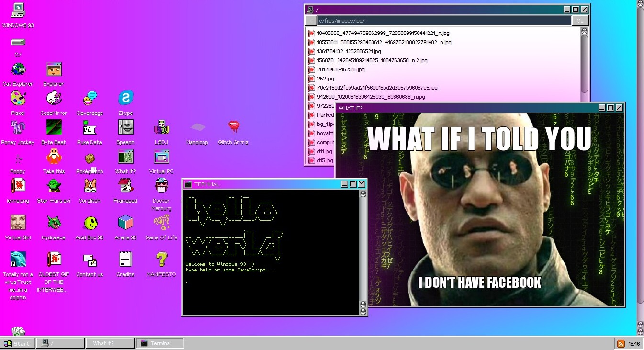Maximize the Terminal window
Image resolution: width=644 pixels, height=350 pixels.
353,184
